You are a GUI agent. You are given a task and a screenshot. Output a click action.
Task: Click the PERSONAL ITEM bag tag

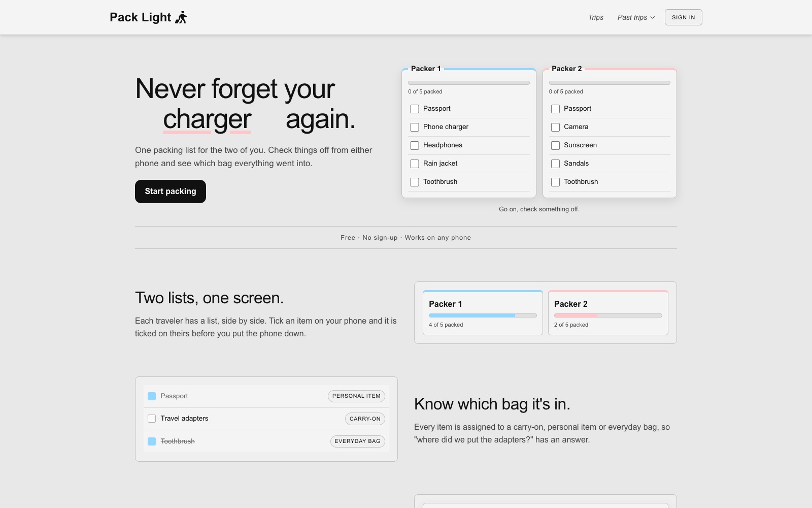356,396
